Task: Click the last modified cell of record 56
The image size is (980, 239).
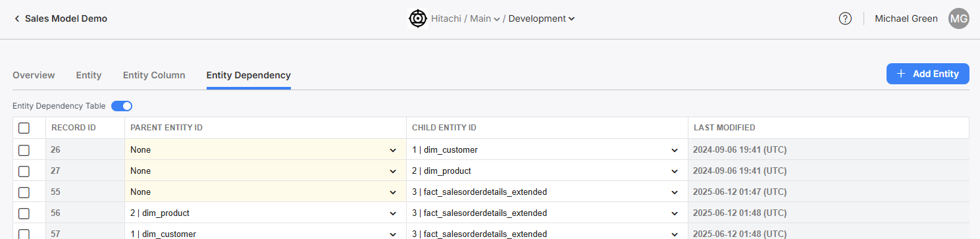Action: click(x=829, y=213)
